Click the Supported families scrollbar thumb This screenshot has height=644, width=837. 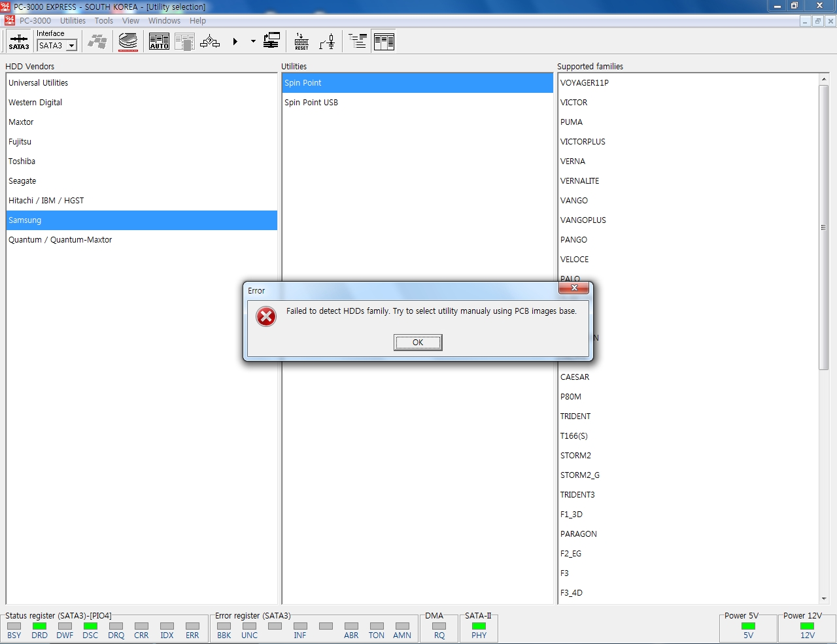(x=823, y=228)
